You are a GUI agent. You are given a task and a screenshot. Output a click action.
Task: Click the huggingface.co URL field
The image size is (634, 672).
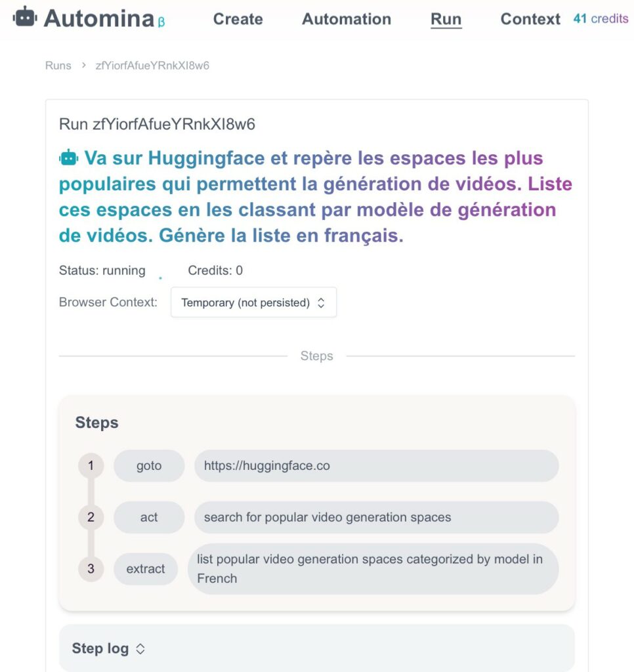click(x=376, y=466)
